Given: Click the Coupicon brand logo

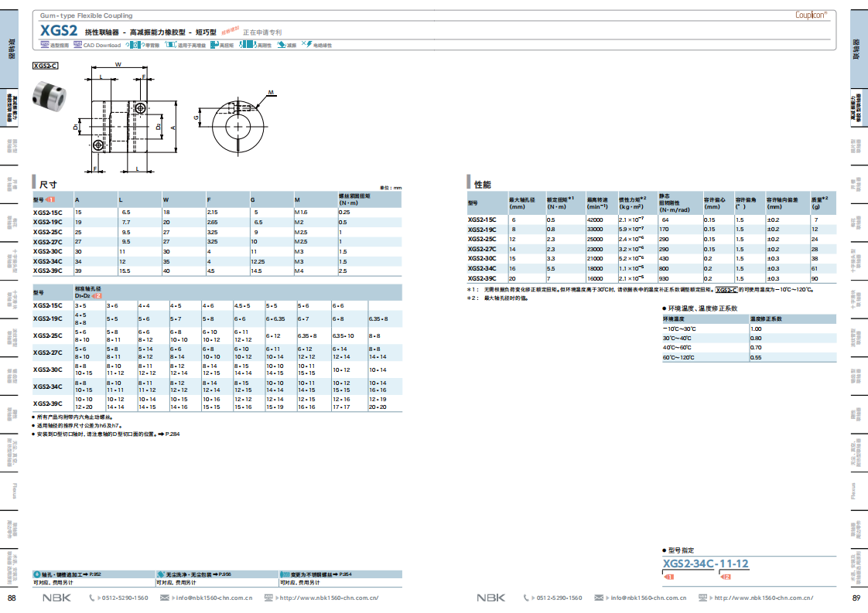Looking at the screenshot, I should click(811, 15).
